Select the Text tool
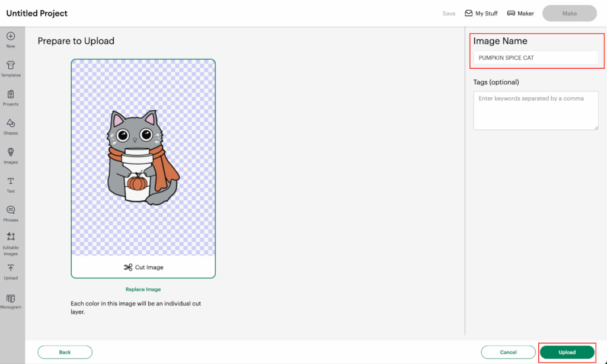 click(11, 182)
